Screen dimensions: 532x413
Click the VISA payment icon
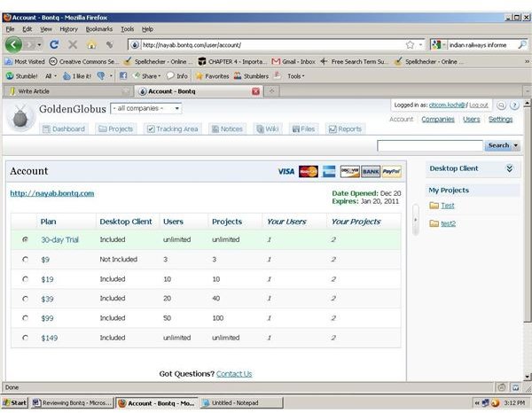[286, 172]
